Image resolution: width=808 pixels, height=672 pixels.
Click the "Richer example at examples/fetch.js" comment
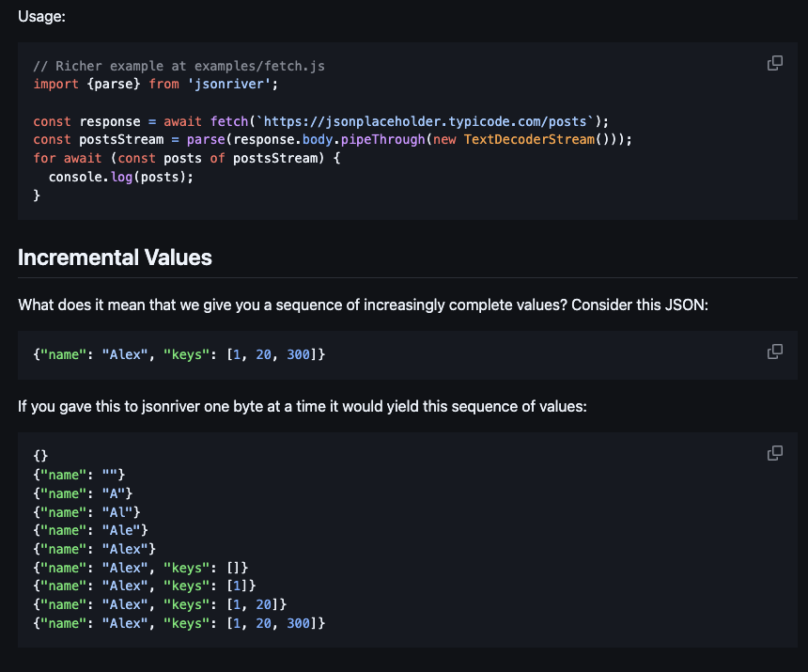click(179, 67)
